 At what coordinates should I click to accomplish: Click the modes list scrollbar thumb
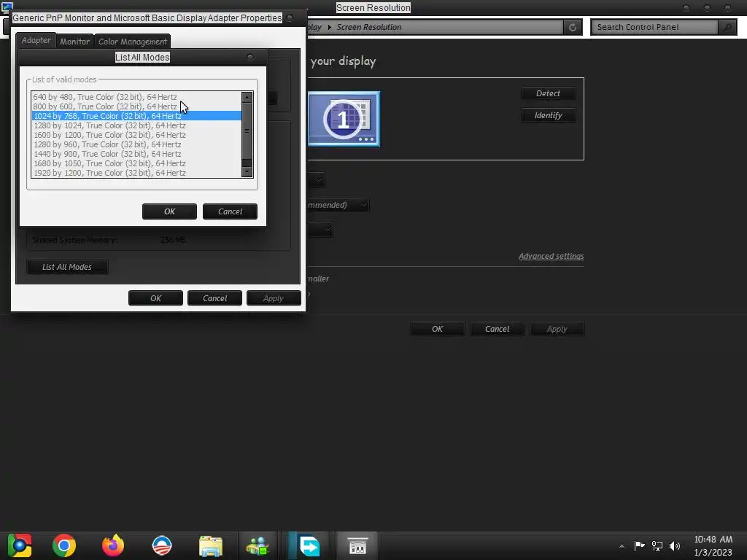coord(247,131)
